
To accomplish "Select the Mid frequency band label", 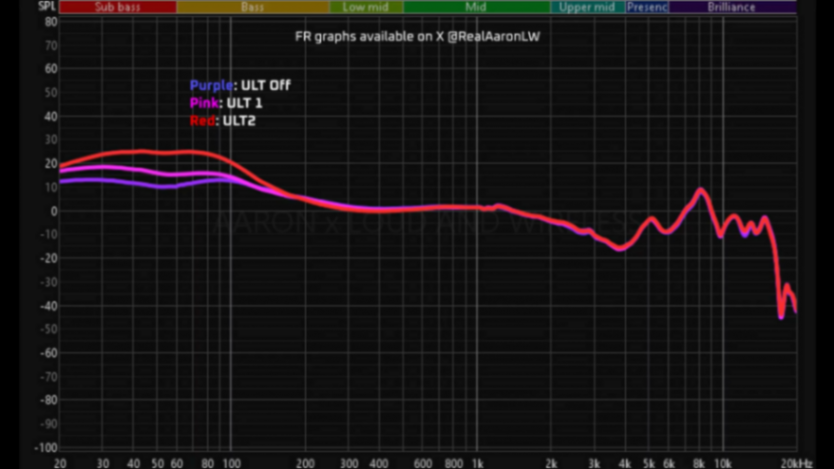I will [x=476, y=7].
